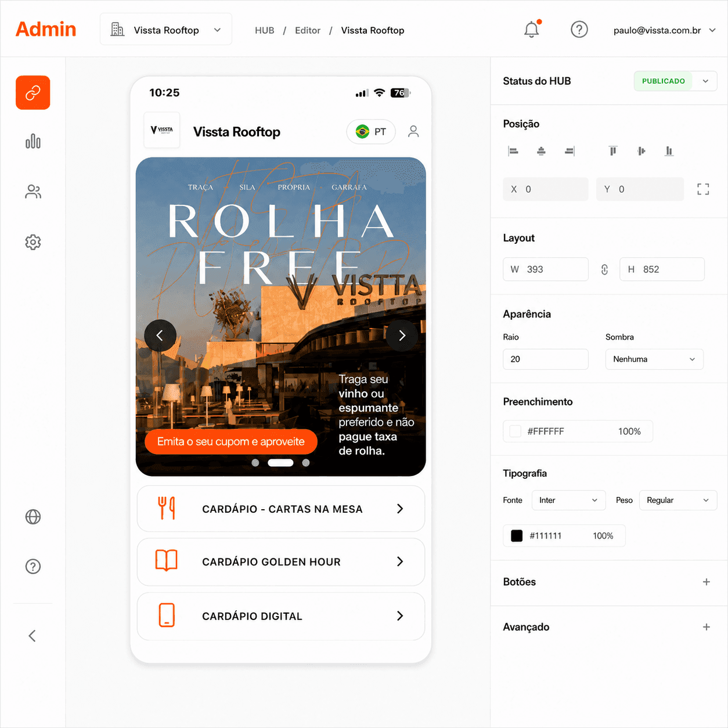Open the PUBLICADO status dropdown
This screenshot has width=728, height=728.
click(676, 81)
